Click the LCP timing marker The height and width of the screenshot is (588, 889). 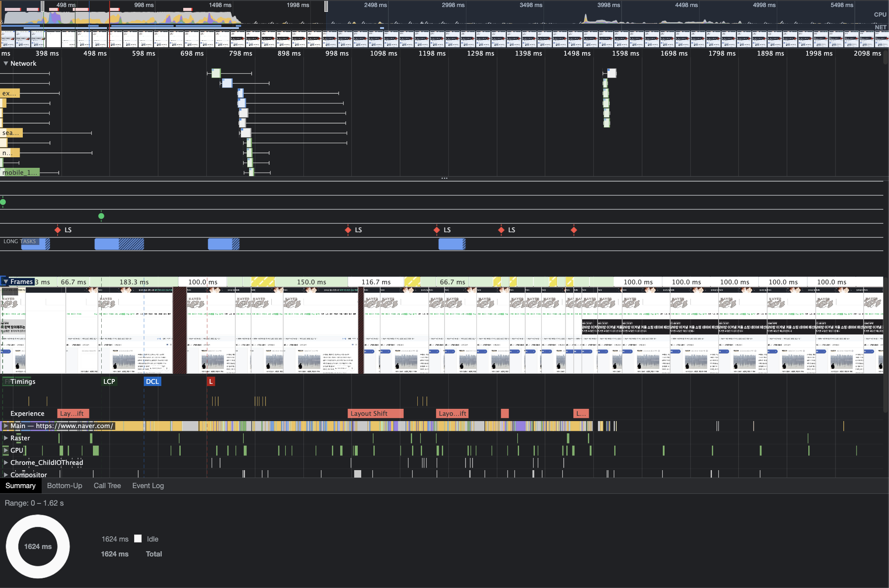tap(109, 382)
